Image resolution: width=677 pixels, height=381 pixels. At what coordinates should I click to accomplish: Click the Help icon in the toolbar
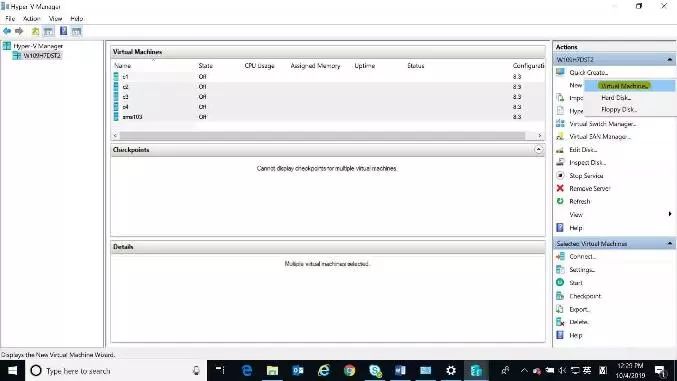[63, 31]
